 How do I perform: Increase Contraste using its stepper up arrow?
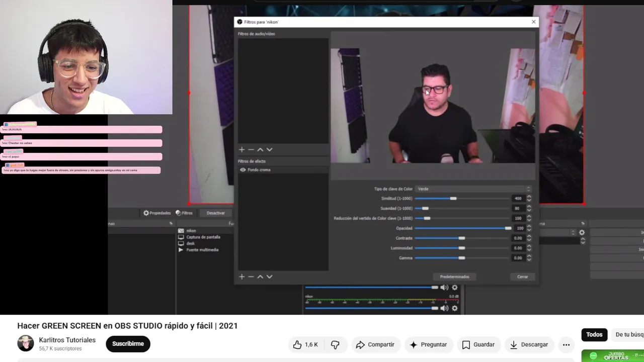tap(529, 237)
